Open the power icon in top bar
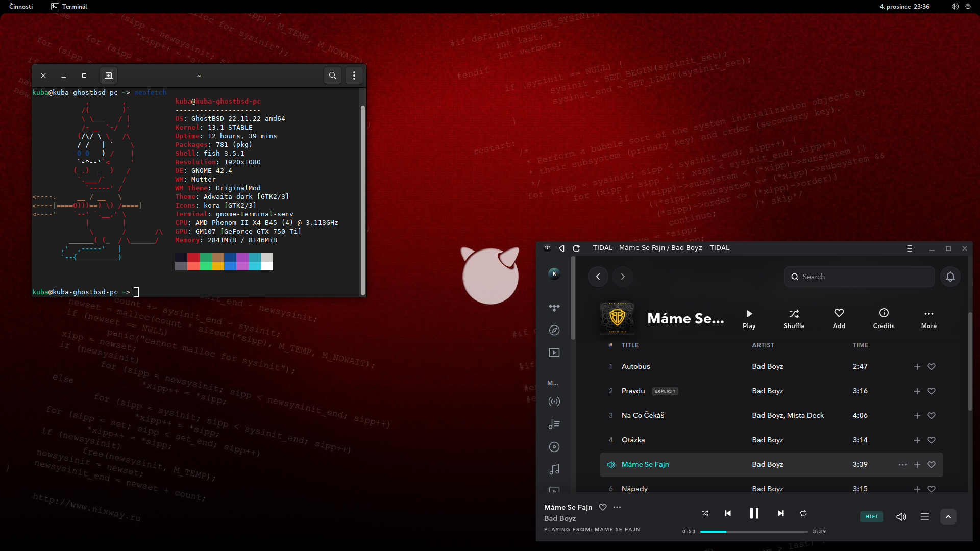The width and height of the screenshot is (980, 551). pyautogui.click(x=968, y=7)
